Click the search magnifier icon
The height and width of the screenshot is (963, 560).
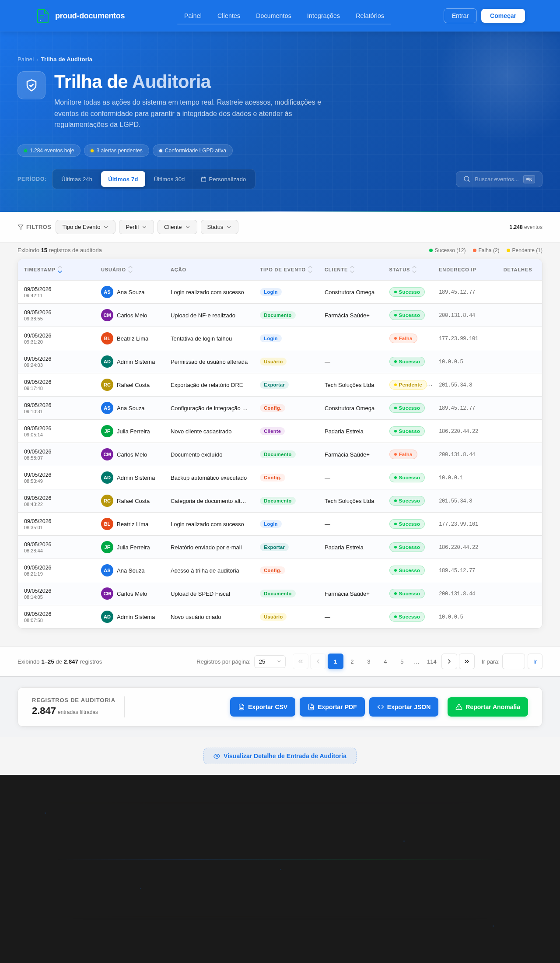467,179
